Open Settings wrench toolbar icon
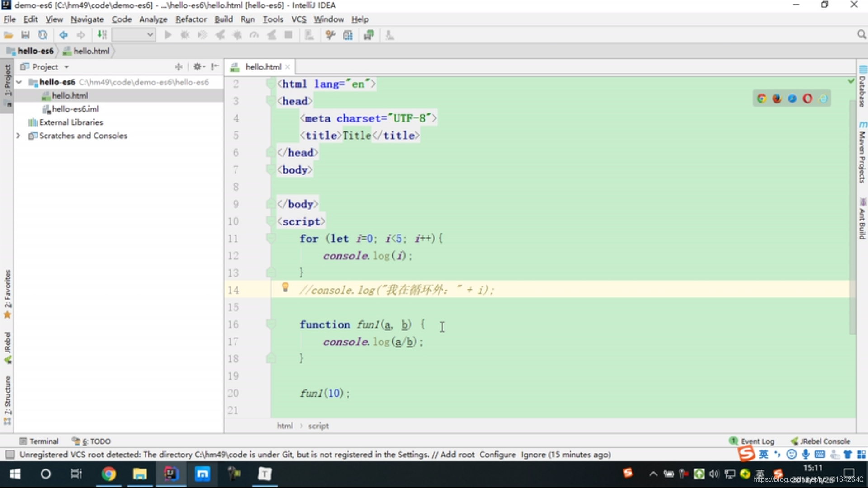868x488 pixels. point(330,35)
